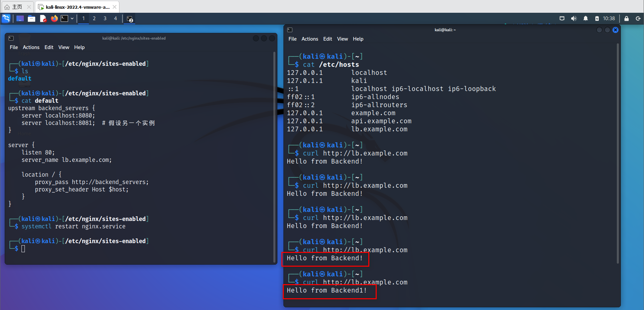Close the 主页 home tab

[x=29, y=7]
